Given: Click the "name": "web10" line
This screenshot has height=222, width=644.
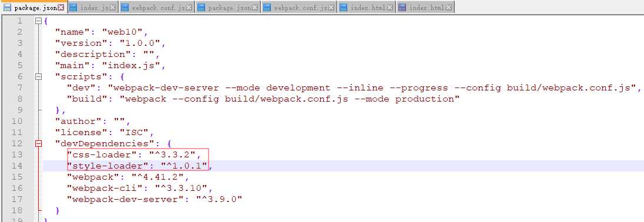Looking at the screenshot, I should click(102, 32).
